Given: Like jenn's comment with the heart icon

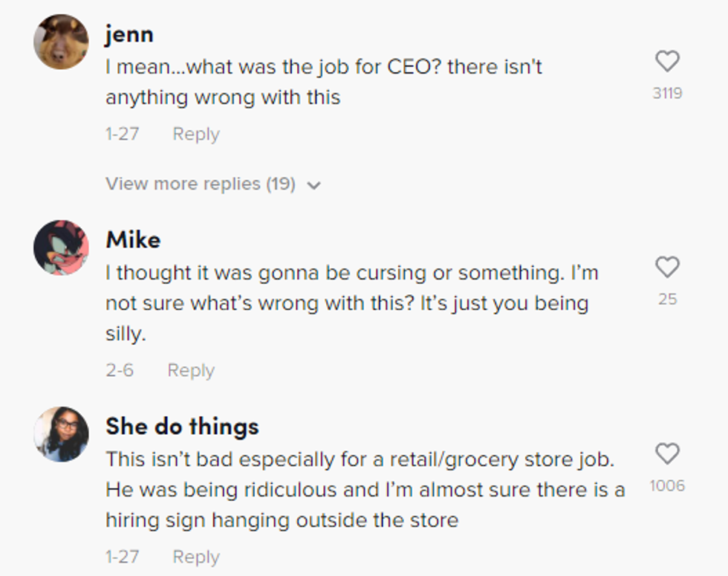Looking at the screenshot, I should 667,61.
